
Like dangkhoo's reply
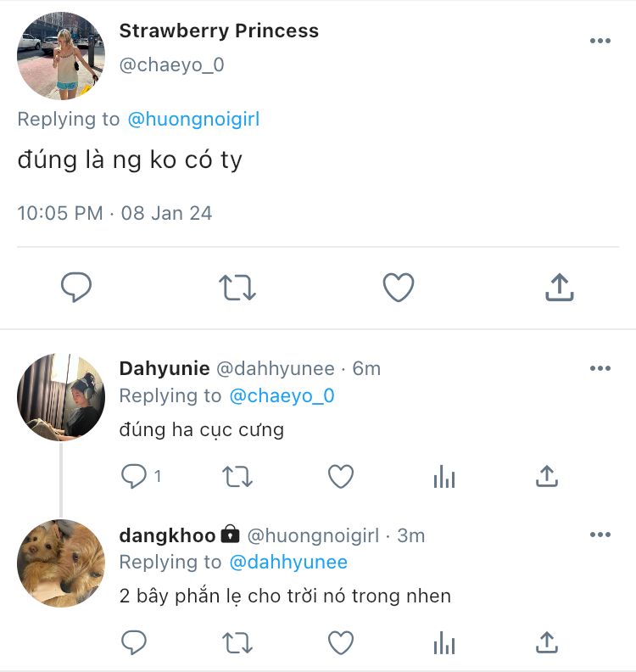click(x=341, y=643)
